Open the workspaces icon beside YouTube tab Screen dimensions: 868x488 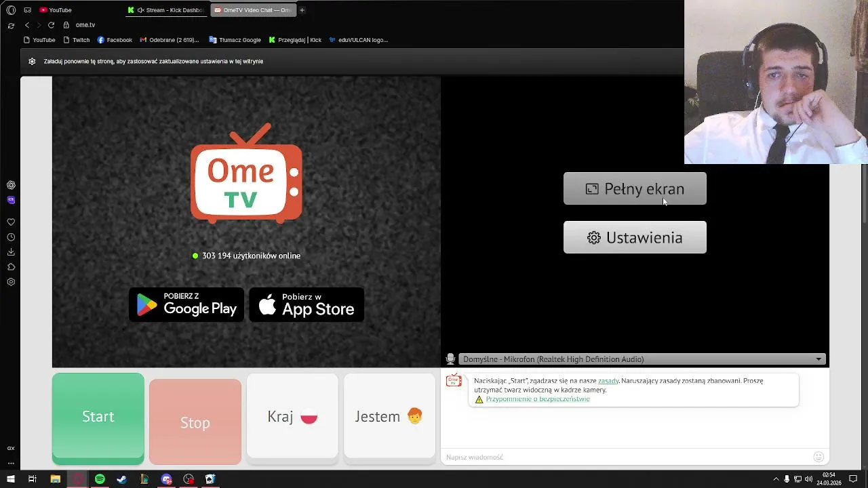27,10
